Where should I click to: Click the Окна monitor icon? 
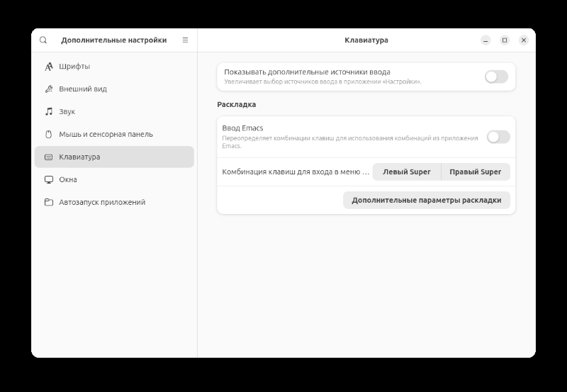[49, 180]
